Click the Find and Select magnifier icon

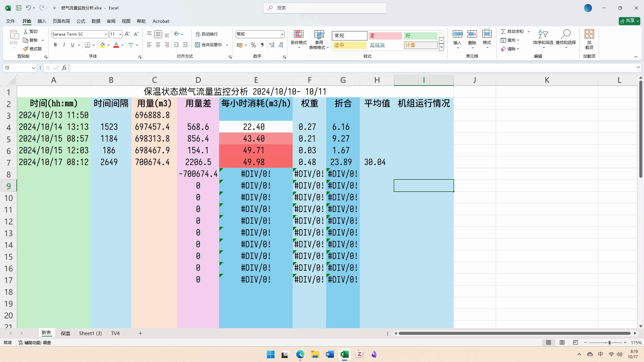pos(565,35)
